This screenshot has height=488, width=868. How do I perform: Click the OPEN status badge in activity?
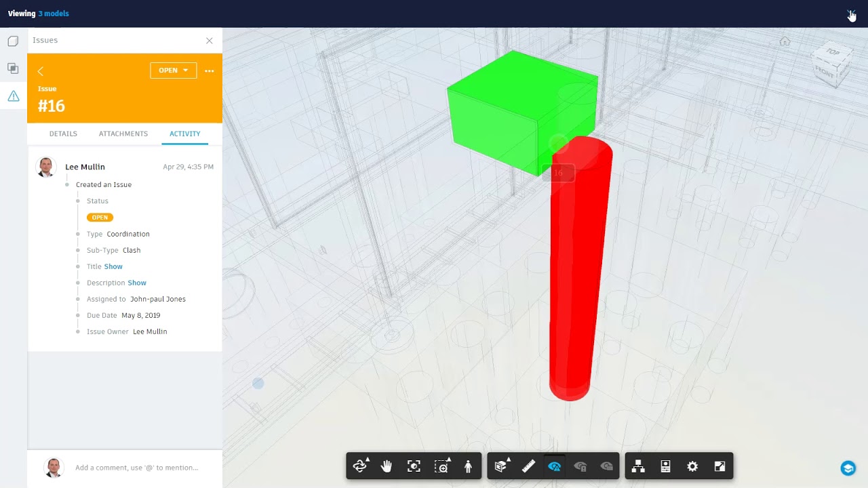click(100, 218)
